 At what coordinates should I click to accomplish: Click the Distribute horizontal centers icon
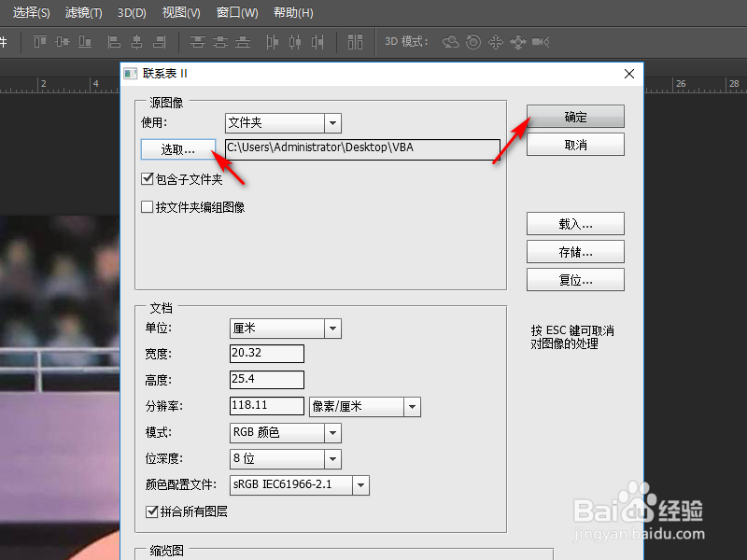pos(295,42)
